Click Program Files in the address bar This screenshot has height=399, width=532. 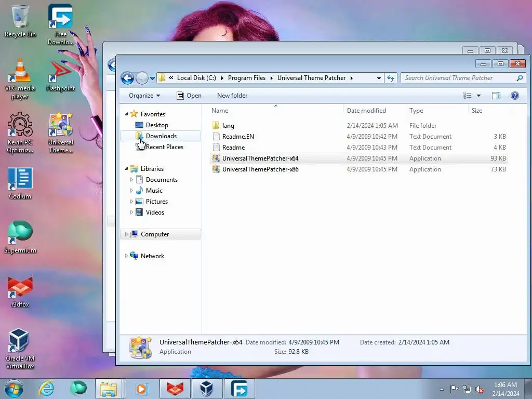point(247,78)
